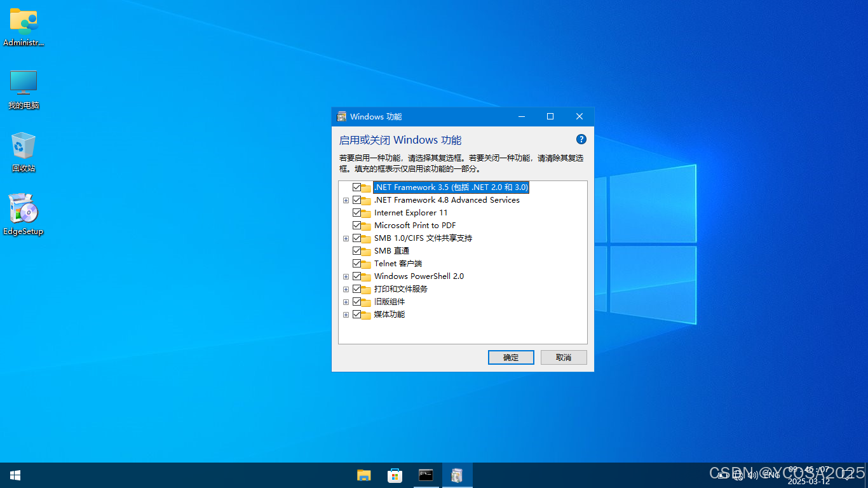Open the Start menu
Image resolution: width=868 pixels, height=488 pixels.
(15, 475)
